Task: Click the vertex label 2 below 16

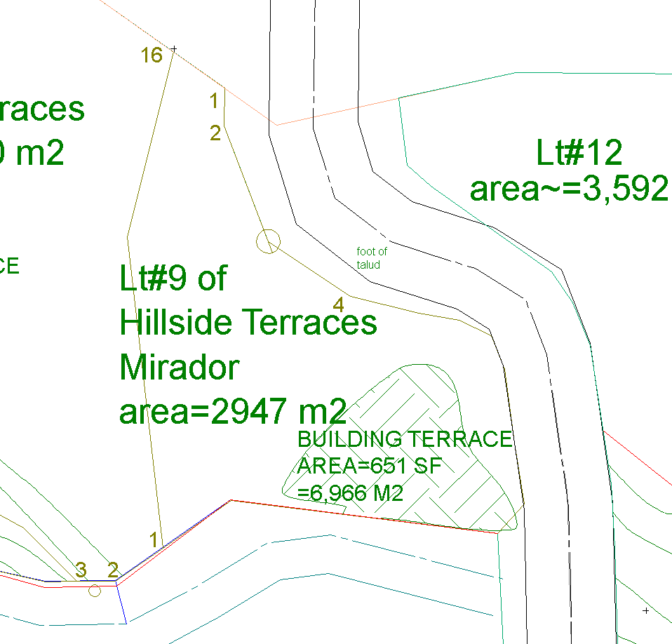Action: coord(215,132)
